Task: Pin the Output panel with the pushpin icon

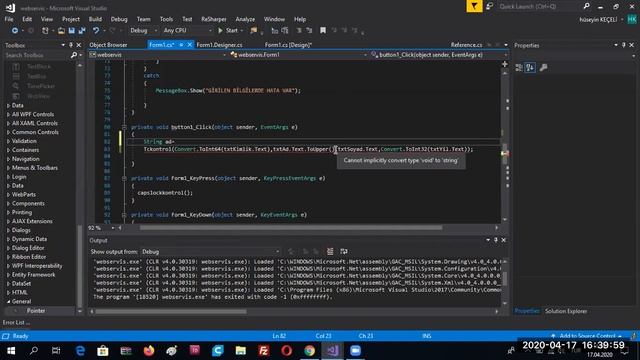Action: tap(496, 240)
